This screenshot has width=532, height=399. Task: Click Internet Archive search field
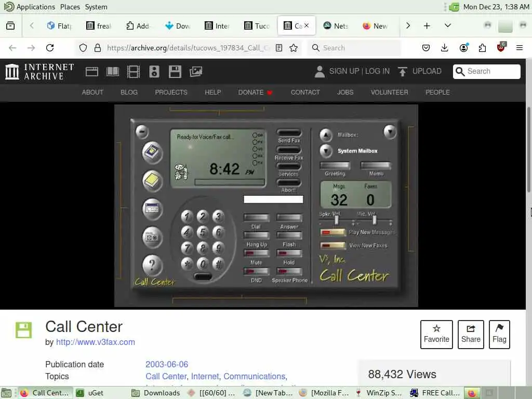pos(486,71)
